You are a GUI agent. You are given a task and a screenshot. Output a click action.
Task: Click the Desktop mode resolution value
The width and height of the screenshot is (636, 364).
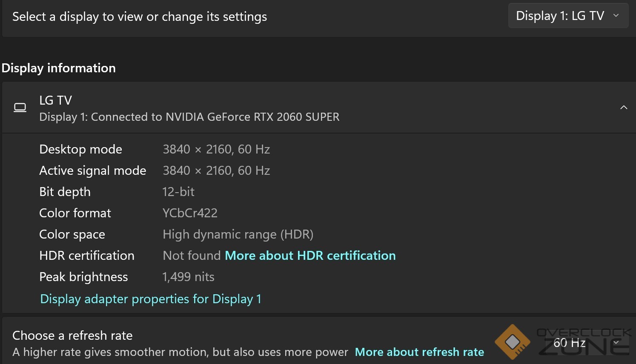tap(216, 149)
